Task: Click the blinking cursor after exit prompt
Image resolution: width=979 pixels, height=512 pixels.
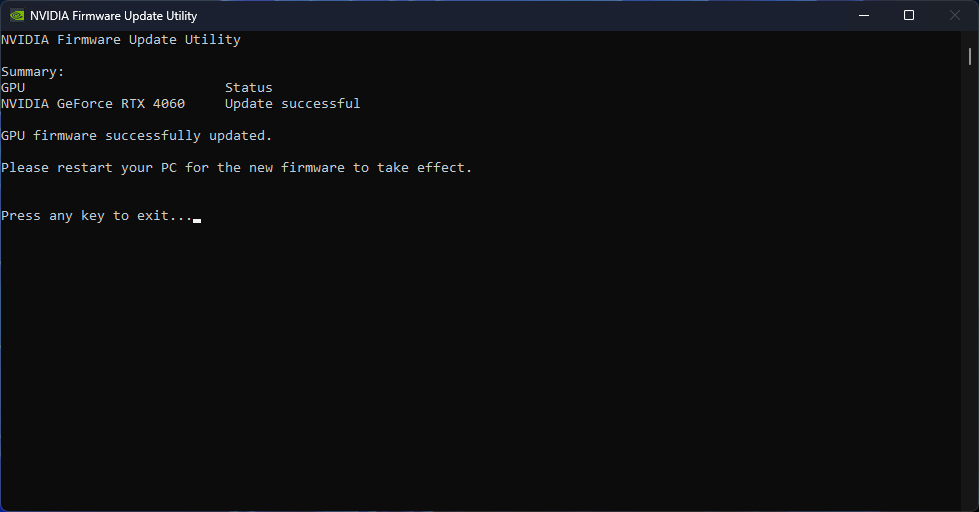Action: 197,220
